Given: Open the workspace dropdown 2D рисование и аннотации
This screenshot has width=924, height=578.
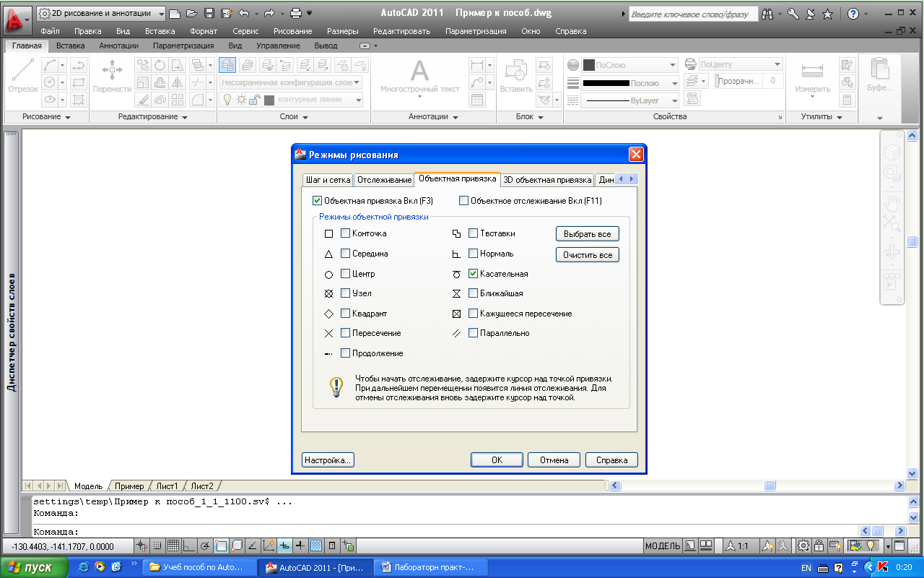Looking at the screenshot, I should coord(101,13).
